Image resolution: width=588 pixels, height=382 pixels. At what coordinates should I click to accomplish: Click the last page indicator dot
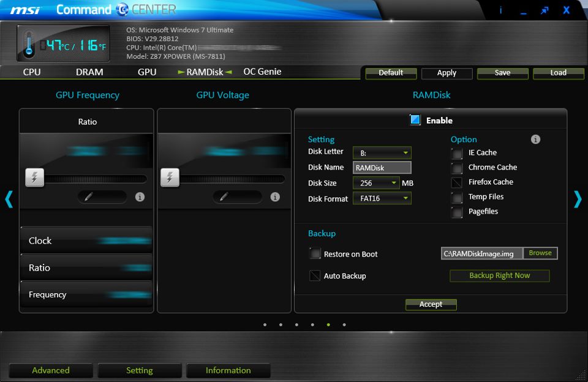(x=344, y=324)
